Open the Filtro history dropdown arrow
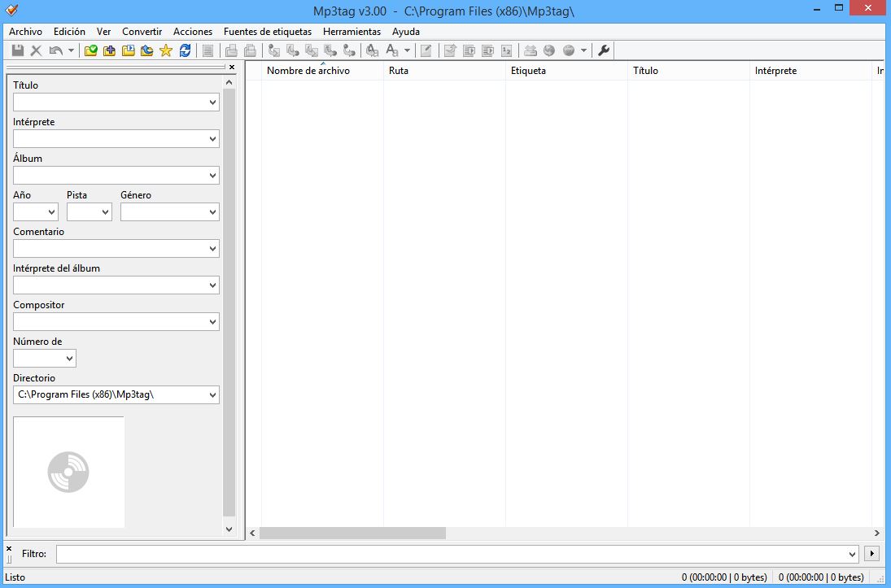Image resolution: width=891 pixels, height=588 pixels. (x=852, y=554)
